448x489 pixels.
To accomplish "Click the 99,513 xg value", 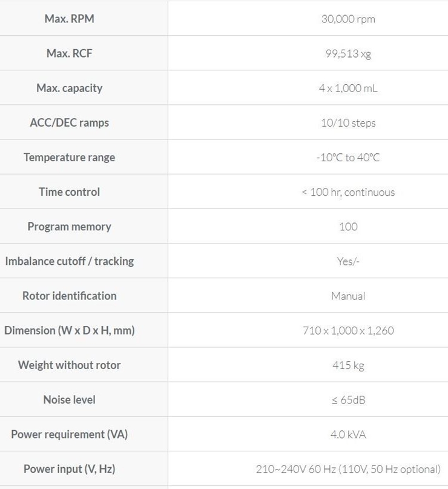I will (348, 53).
